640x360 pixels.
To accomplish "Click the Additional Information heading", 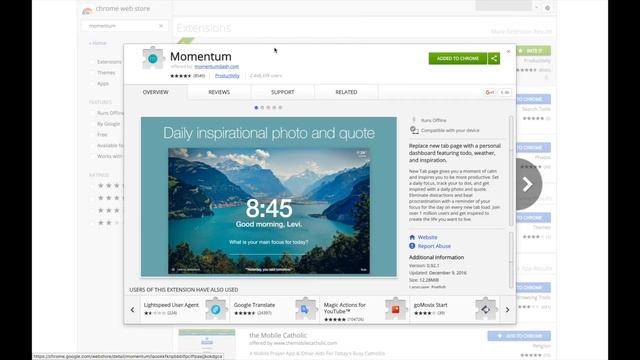I will (436, 258).
